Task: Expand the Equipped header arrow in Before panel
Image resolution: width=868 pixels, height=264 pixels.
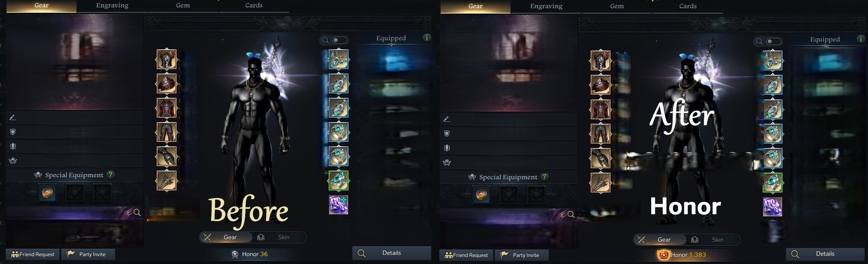Action: (x=391, y=44)
